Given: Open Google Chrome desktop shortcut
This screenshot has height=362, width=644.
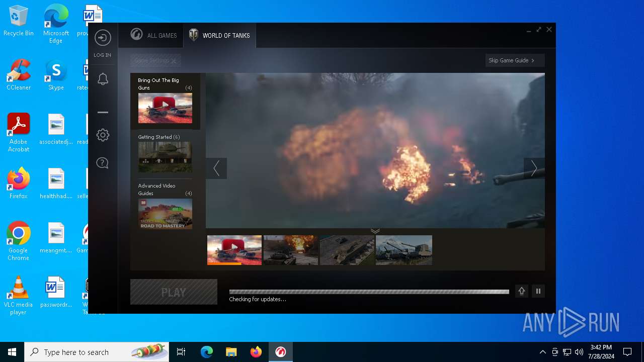Looking at the screenshot, I should [19, 241].
